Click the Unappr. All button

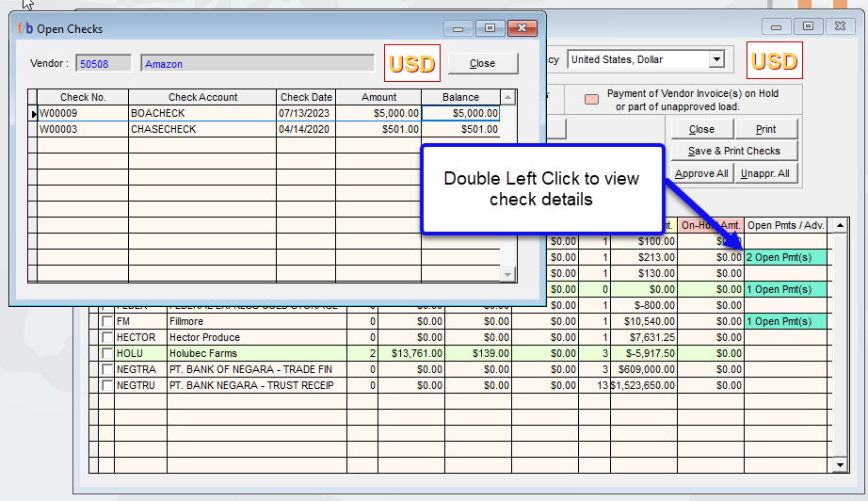(x=764, y=173)
